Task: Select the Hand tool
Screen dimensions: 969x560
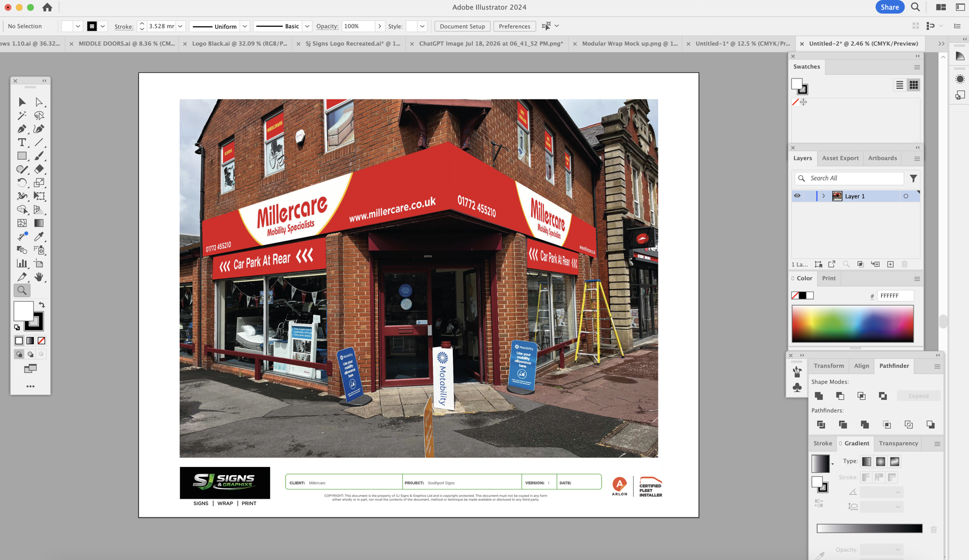Action: click(x=39, y=277)
